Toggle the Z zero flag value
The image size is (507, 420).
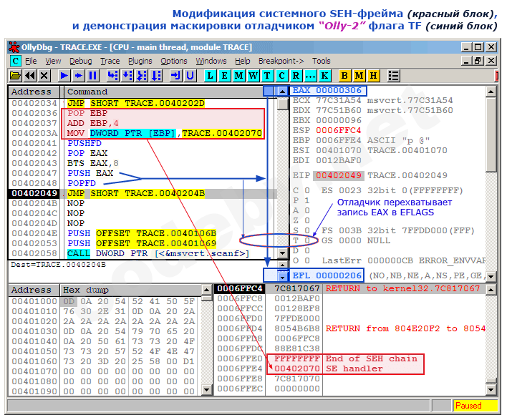click(307, 220)
